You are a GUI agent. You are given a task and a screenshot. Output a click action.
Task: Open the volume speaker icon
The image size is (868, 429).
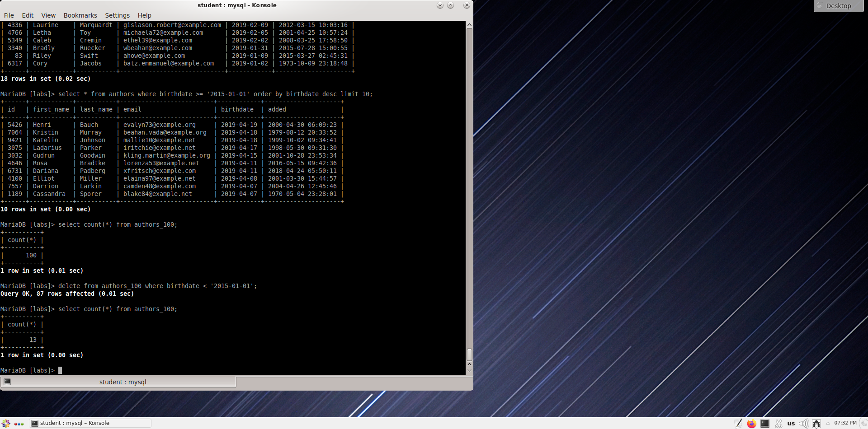click(x=803, y=423)
